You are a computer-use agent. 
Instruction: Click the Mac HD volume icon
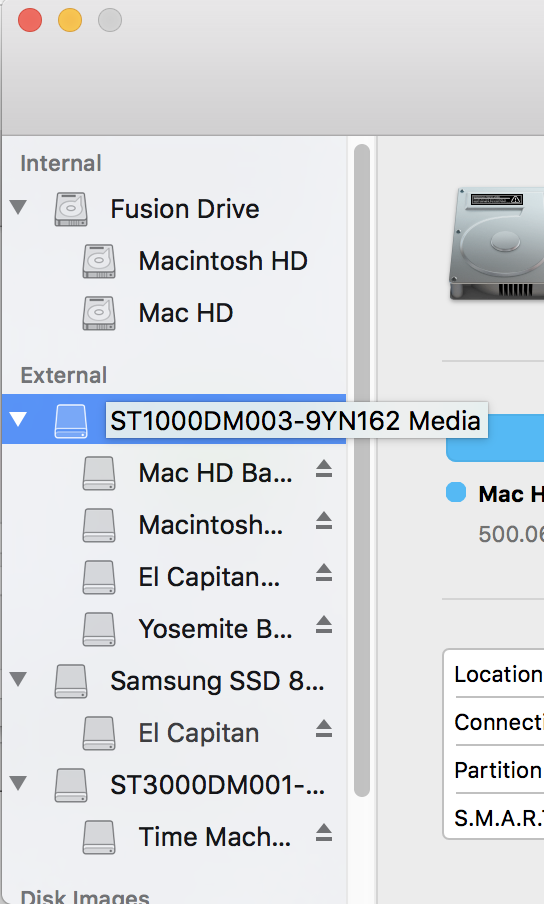point(99,313)
